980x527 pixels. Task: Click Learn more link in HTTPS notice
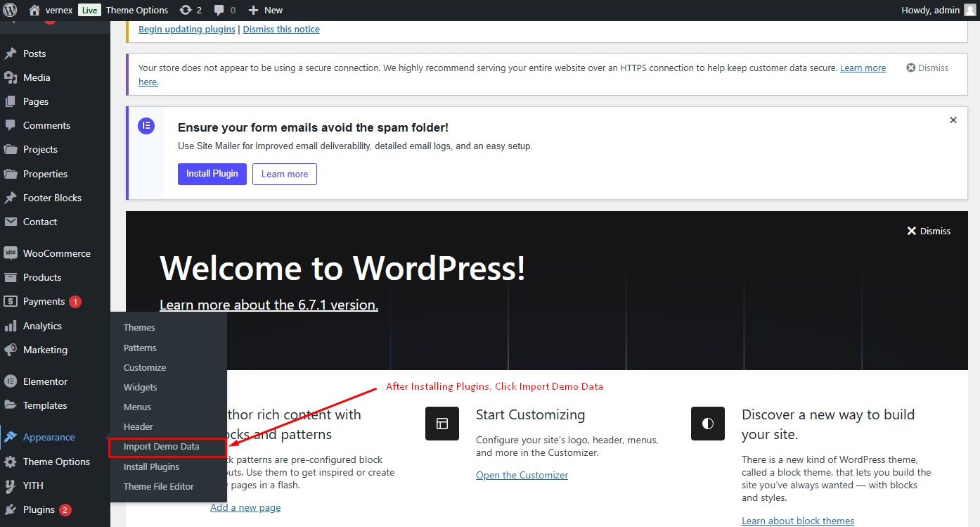(x=863, y=68)
